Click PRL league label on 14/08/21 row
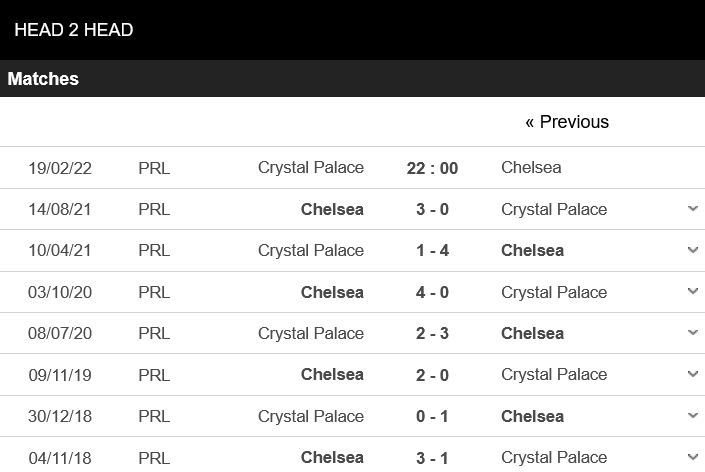705x472 pixels. (154, 209)
